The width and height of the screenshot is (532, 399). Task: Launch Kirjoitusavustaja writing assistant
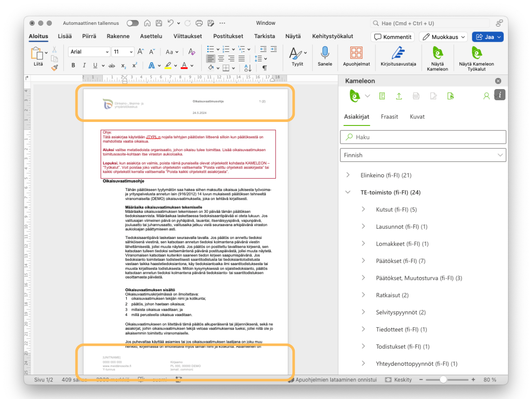[398, 57]
